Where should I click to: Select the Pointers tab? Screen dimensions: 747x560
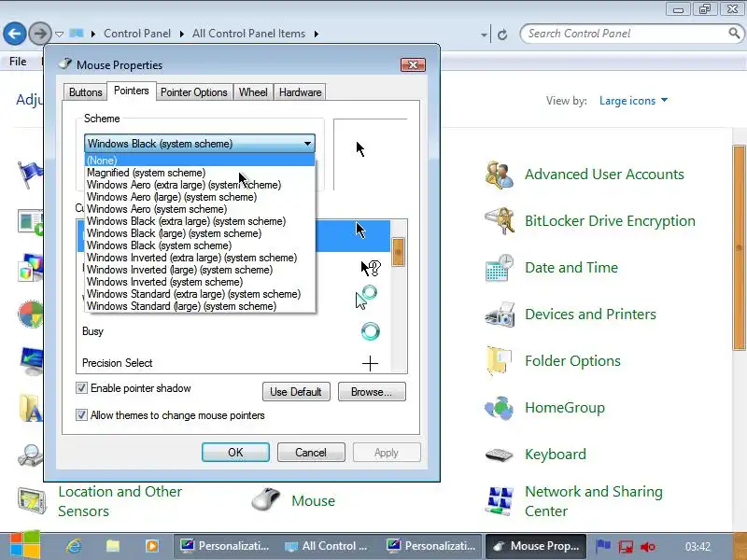coord(132,91)
